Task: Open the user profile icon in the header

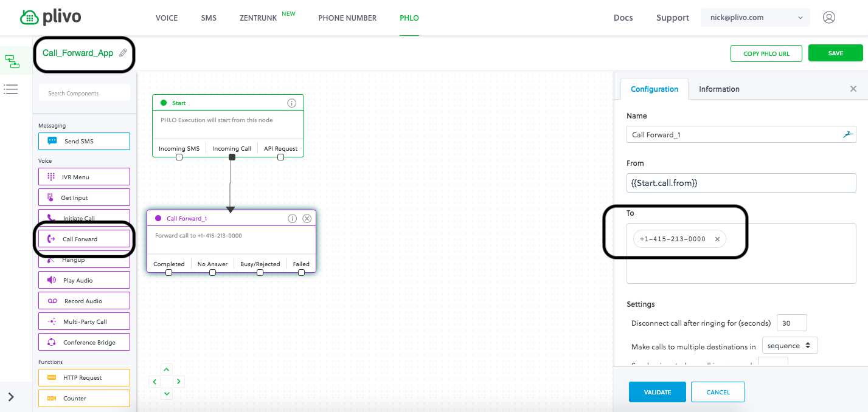Action: (828, 18)
